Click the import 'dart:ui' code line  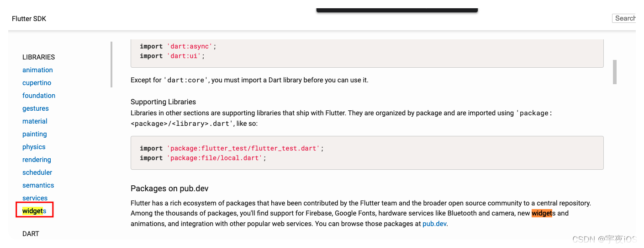[172, 56]
